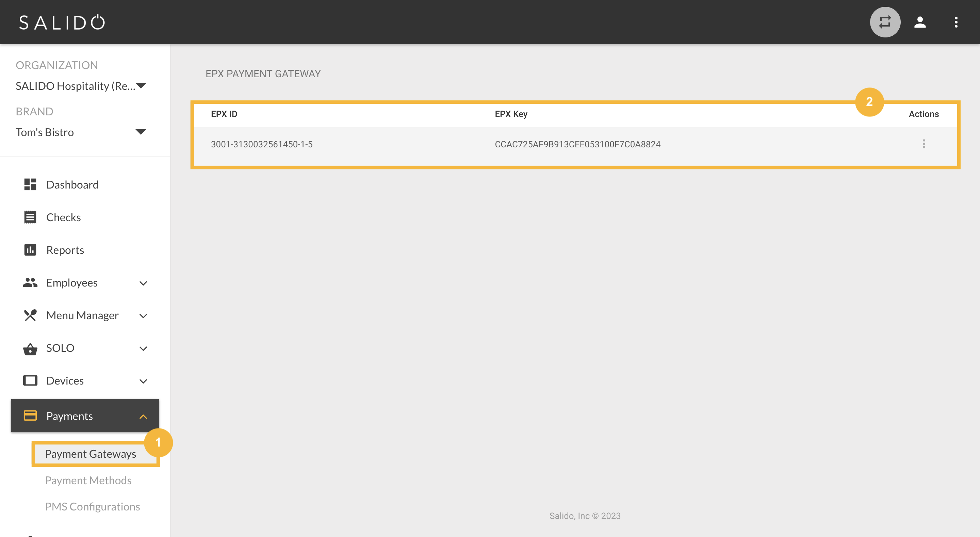Open PMS Configurations submenu item
The image size is (980, 537).
[x=93, y=507]
